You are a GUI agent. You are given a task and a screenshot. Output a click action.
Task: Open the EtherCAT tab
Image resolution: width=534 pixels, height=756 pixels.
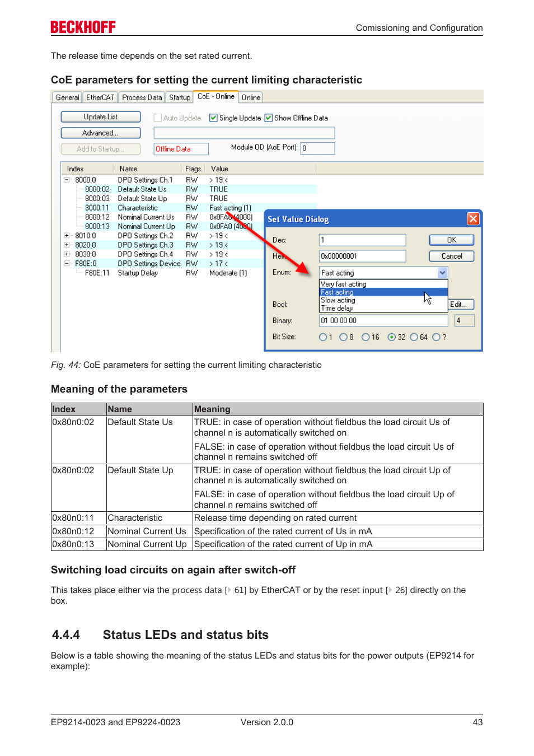100,97
